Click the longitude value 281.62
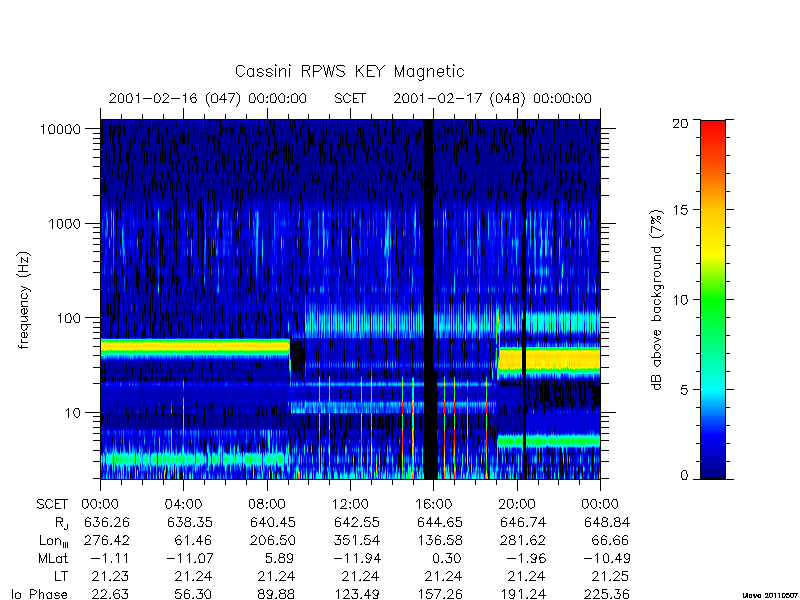This screenshot has height=600, width=800. pos(523,540)
